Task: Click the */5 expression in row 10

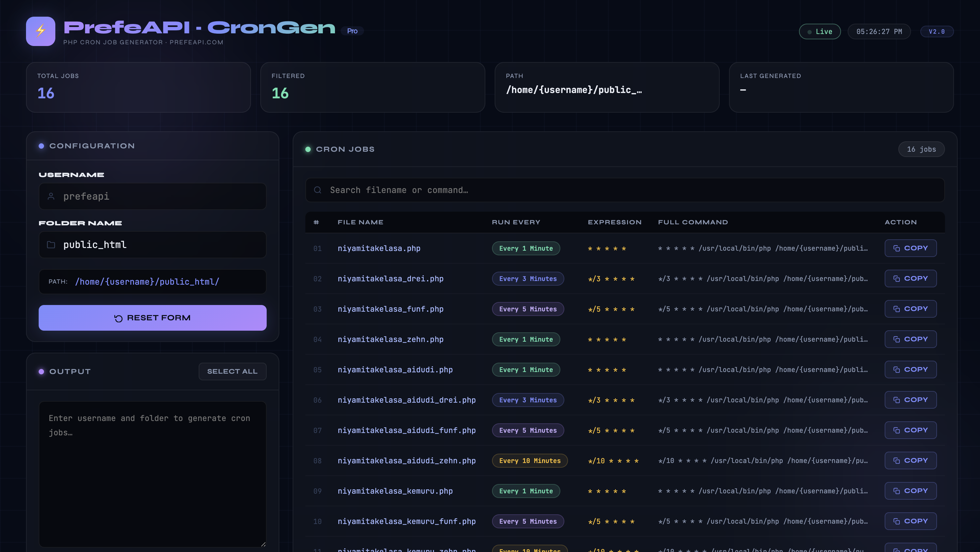Action: click(x=611, y=522)
